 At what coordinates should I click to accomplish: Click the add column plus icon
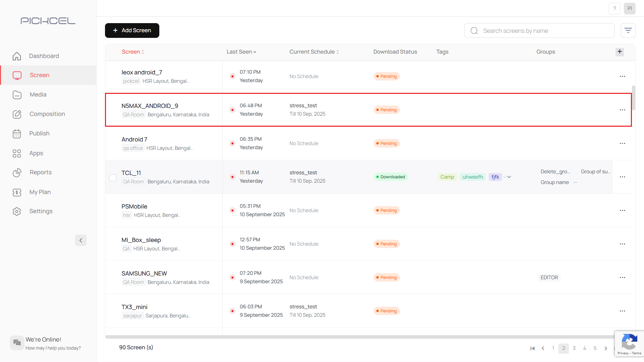coord(620,52)
